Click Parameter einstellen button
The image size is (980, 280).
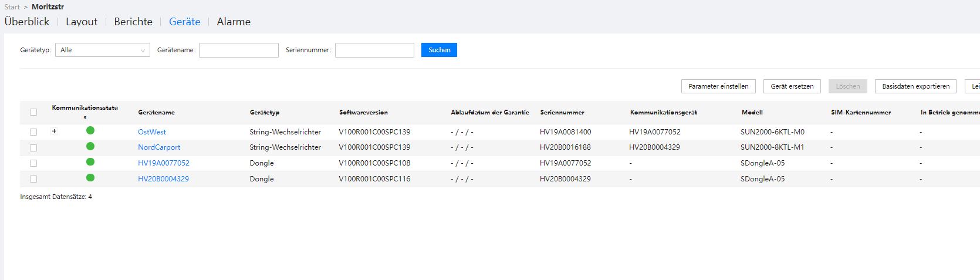718,86
